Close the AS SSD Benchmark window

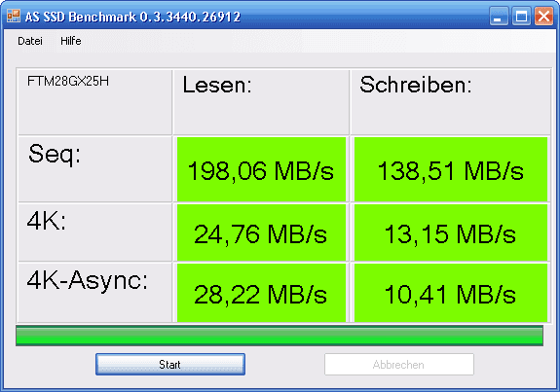click(x=543, y=17)
